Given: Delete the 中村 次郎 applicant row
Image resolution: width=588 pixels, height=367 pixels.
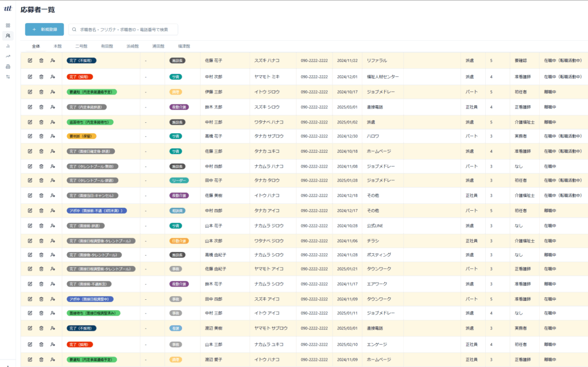Looking at the screenshot, I should coord(41,76).
